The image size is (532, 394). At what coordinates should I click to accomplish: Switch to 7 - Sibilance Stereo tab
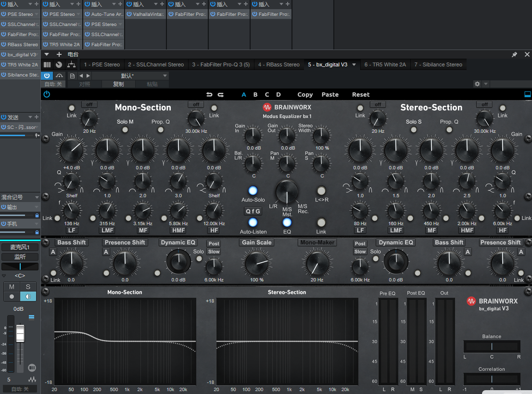pos(438,64)
